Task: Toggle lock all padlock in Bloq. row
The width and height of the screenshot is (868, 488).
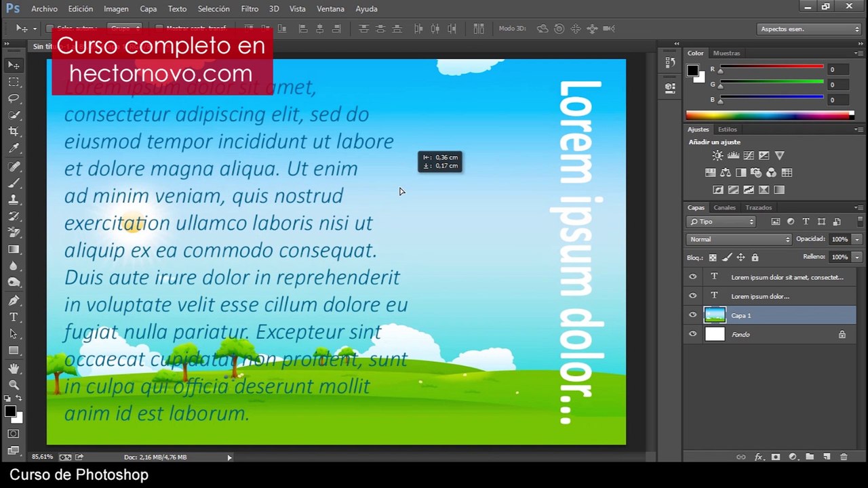Action: pyautogui.click(x=755, y=258)
